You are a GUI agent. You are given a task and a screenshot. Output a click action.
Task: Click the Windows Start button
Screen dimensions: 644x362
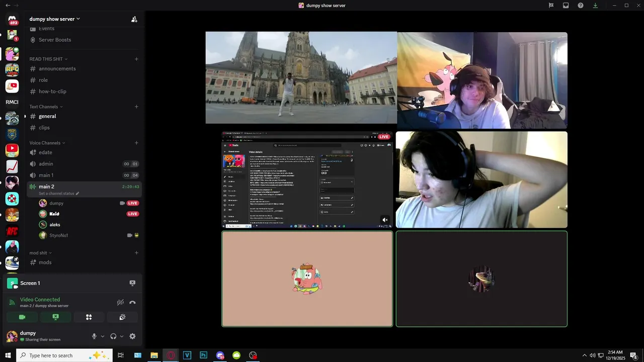click(8, 355)
